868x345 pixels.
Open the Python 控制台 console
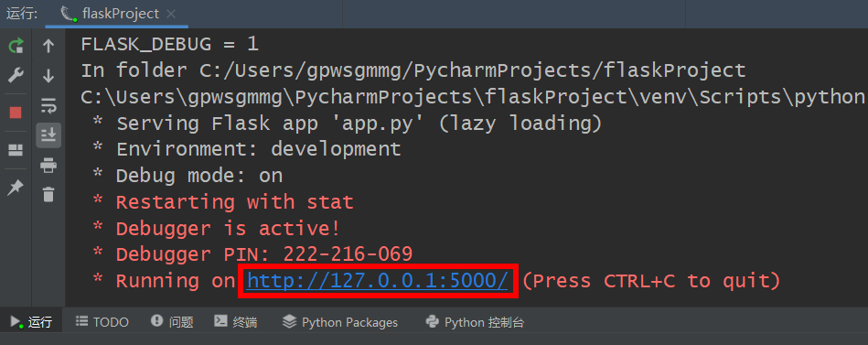click(x=475, y=322)
